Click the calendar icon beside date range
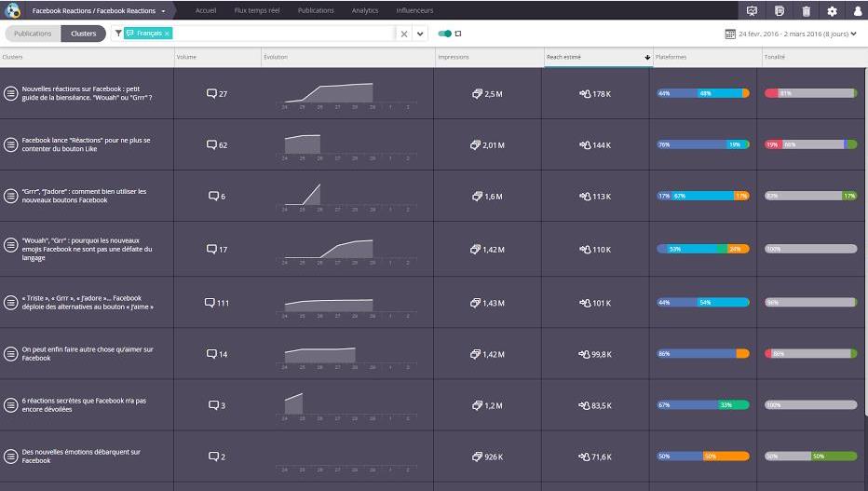This screenshot has width=868, height=491. [730, 34]
